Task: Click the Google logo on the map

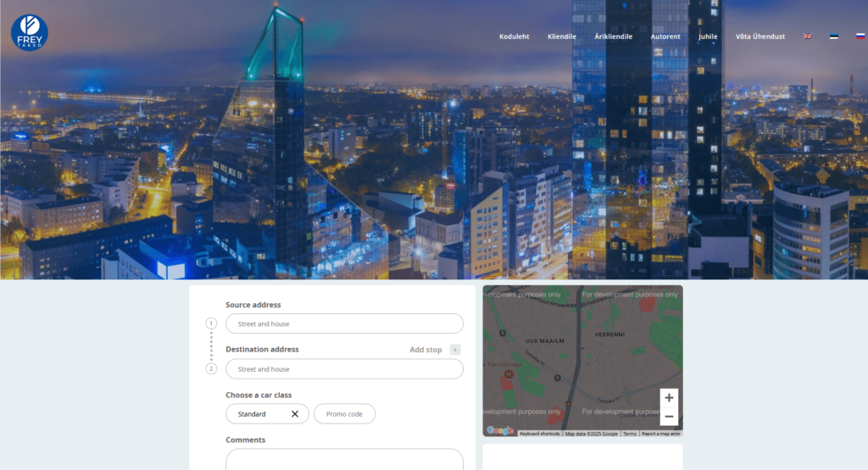Action: click(x=500, y=430)
